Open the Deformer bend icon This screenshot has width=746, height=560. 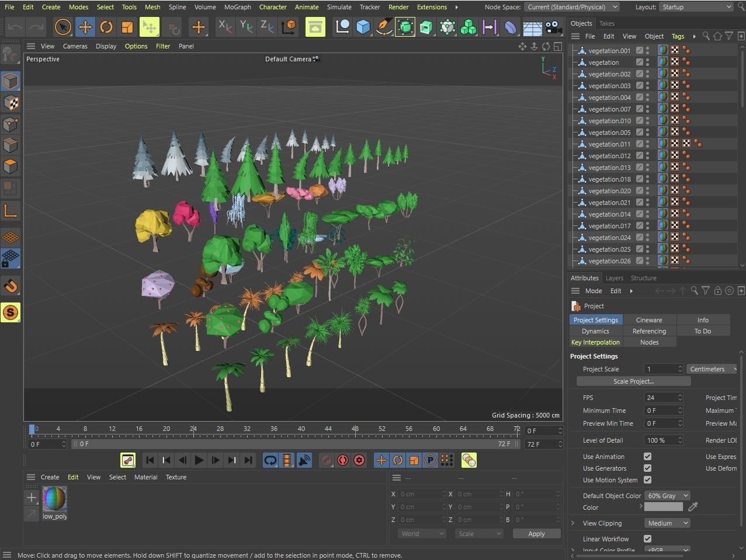coord(510,27)
